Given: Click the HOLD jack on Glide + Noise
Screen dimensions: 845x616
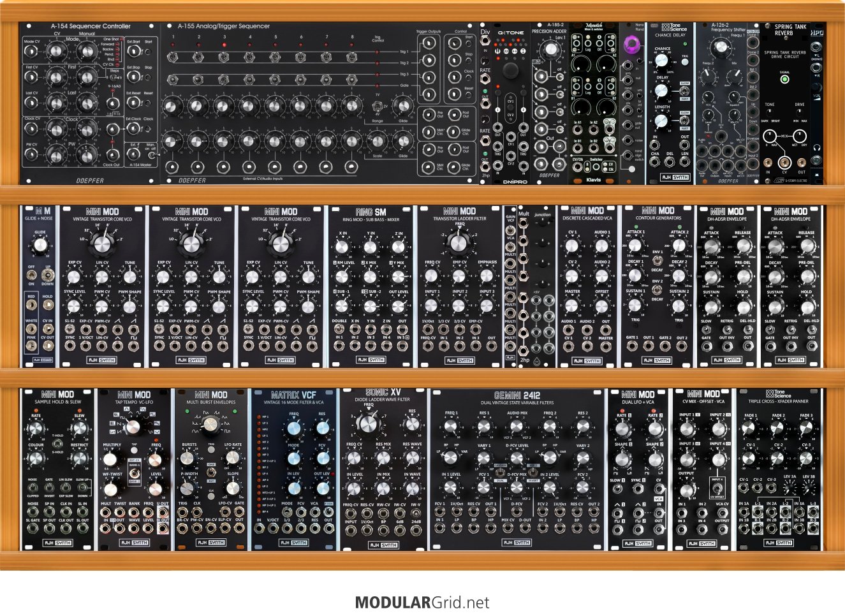Looking at the screenshot, I should tap(48, 305).
